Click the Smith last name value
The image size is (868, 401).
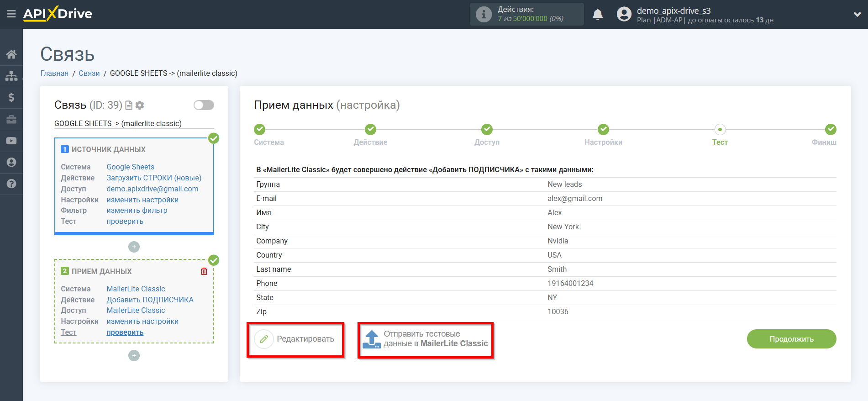(557, 269)
